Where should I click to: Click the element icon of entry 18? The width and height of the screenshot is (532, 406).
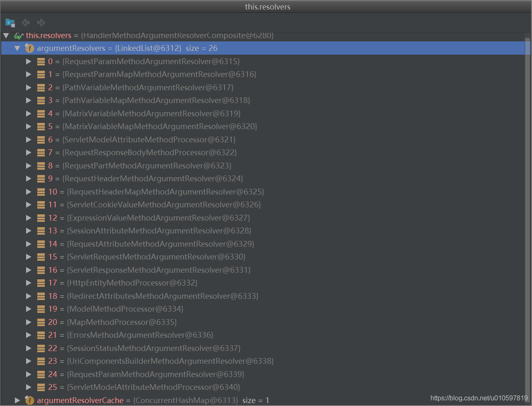[41, 296]
